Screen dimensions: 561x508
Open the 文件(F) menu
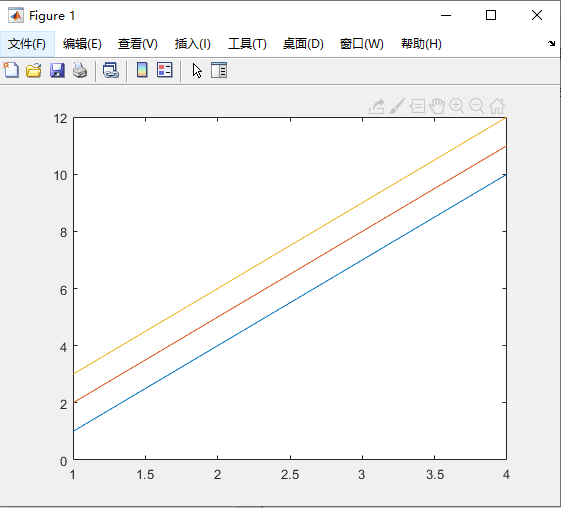point(27,44)
